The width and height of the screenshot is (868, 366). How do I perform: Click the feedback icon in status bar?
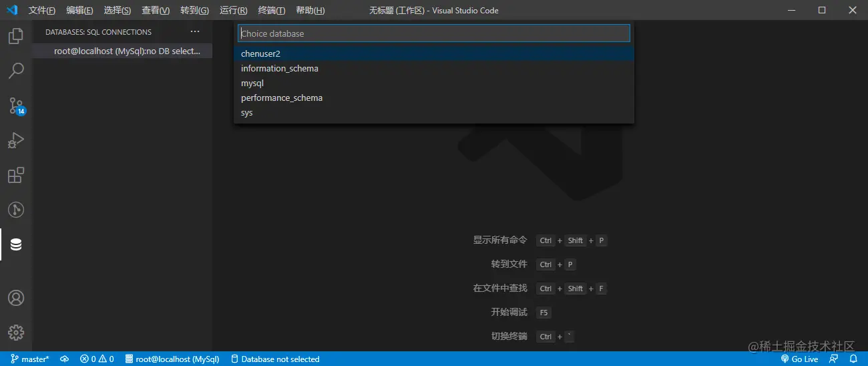click(834, 359)
